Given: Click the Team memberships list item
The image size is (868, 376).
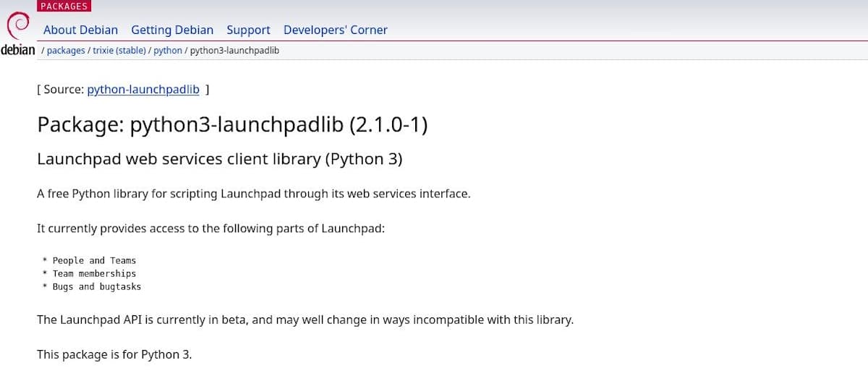Looking at the screenshot, I should tap(94, 273).
